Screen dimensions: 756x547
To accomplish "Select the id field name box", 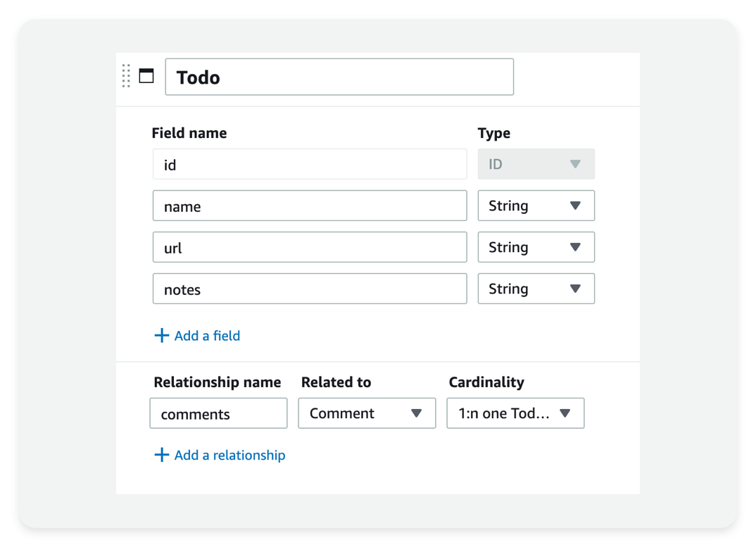I will tap(310, 163).
